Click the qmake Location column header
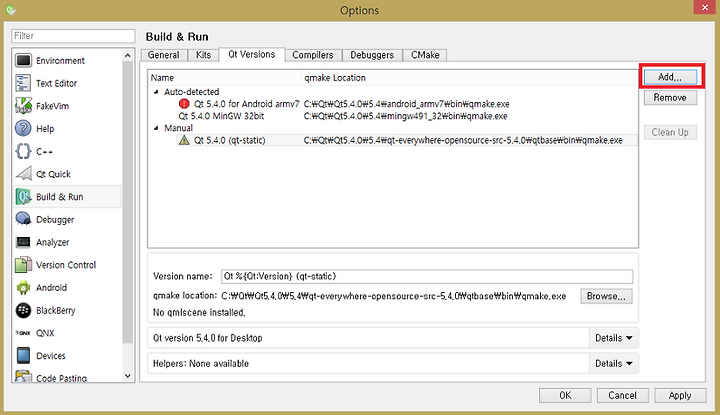 [469, 78]
